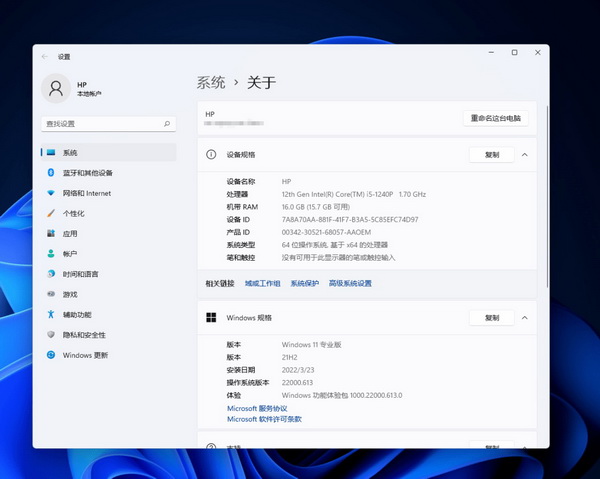
Task: Click the 辅助功能 accessibility figure icon
Action: point(51,314)
